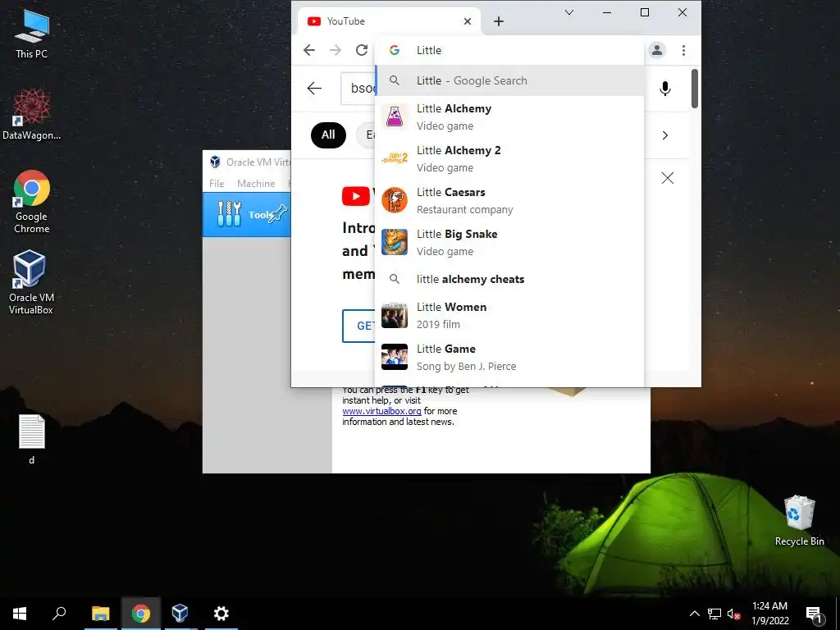The height and width of the screenshot is (630, 840).
Task: Select Little Caesars suggestion
Action: click(x=509, y=200)
